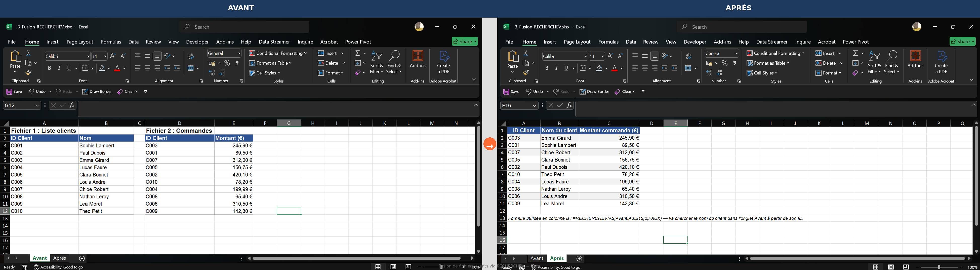Click Add-ins icon in left window
Screen dimensions: 980x270
pos(418,60)
